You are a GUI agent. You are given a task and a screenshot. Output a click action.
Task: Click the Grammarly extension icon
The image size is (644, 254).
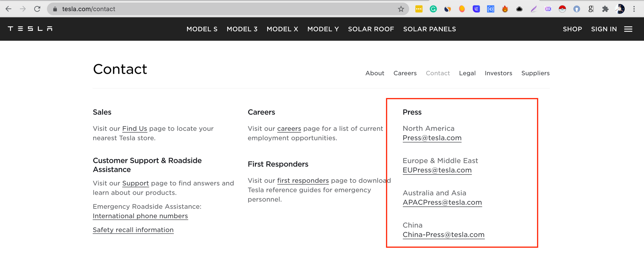433,9
